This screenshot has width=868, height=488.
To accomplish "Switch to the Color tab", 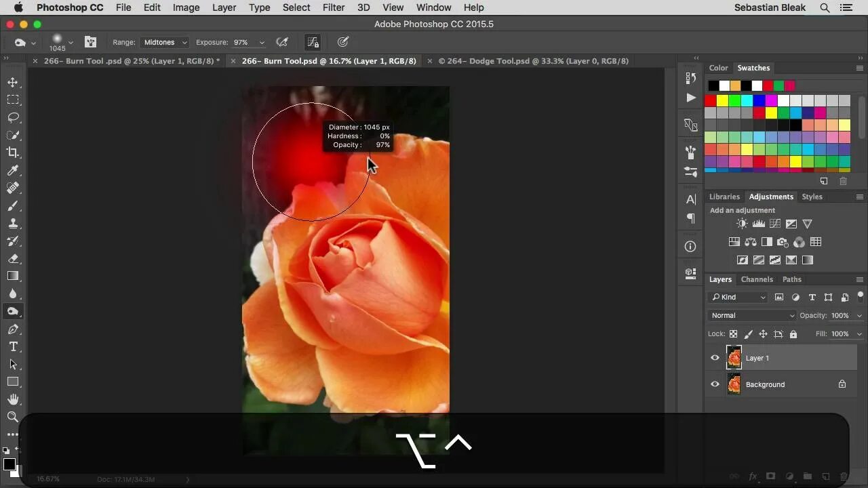I will (718, 68).
